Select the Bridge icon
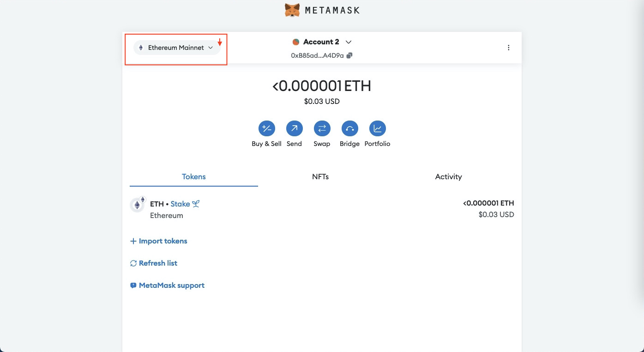This screenshot has width=644, height=352. 349,128
